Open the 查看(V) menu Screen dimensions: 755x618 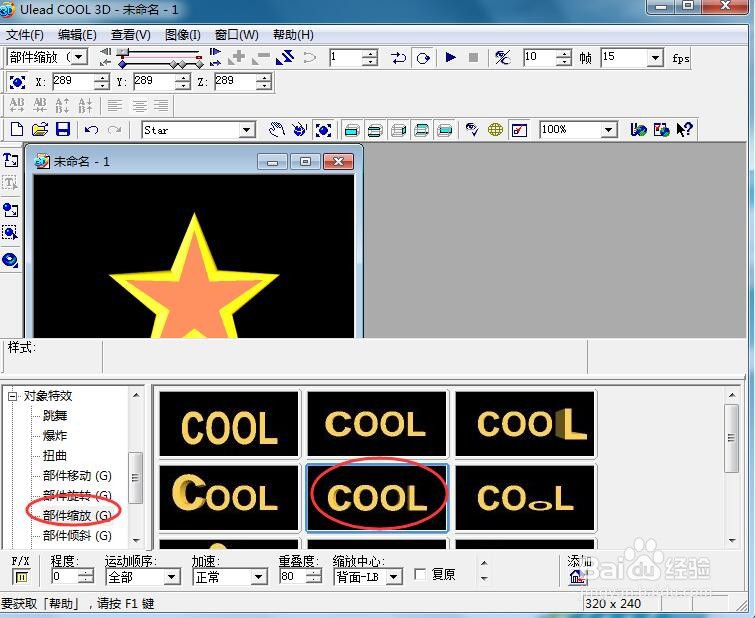coord(130,35)
